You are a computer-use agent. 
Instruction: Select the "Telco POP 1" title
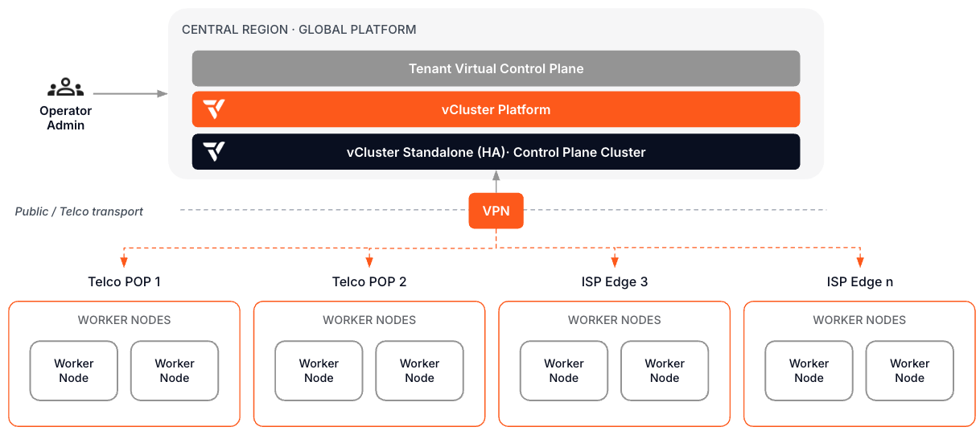coord(124,282)
